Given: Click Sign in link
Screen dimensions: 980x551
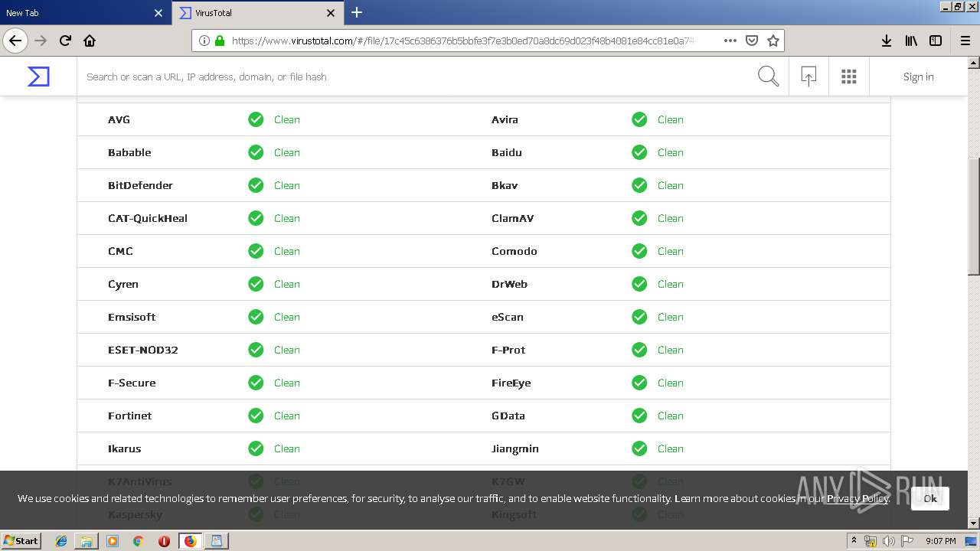Looking at the screenshot, I should tap(918, 77).
